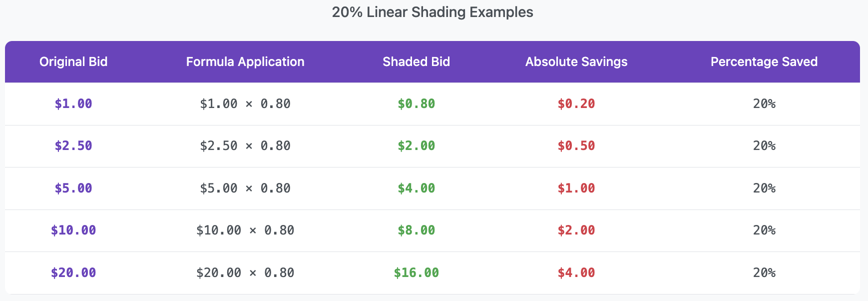Click the $8.00 shaded bid cell

[416, 230]
